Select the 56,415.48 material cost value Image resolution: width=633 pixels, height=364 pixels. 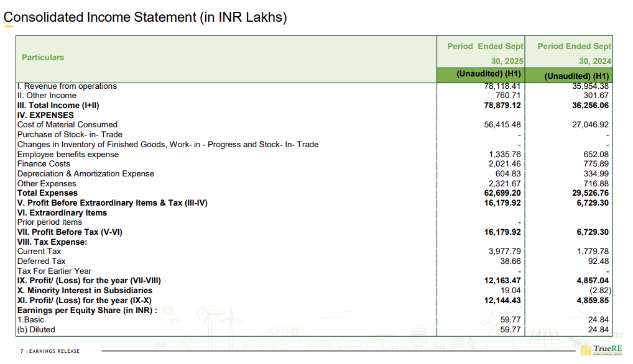[502, 125]
